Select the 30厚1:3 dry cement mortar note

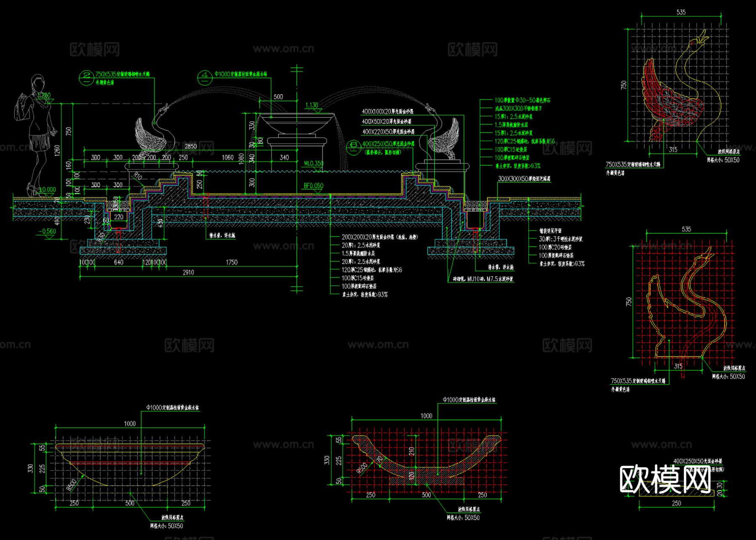click(x=561, y=239)
